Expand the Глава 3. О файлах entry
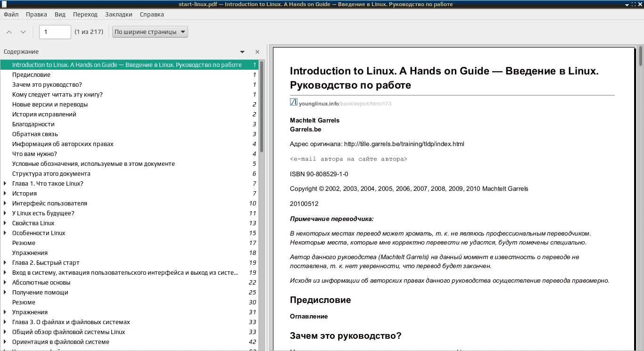Viewport: 644px width, 351px height. coord(5,322)
